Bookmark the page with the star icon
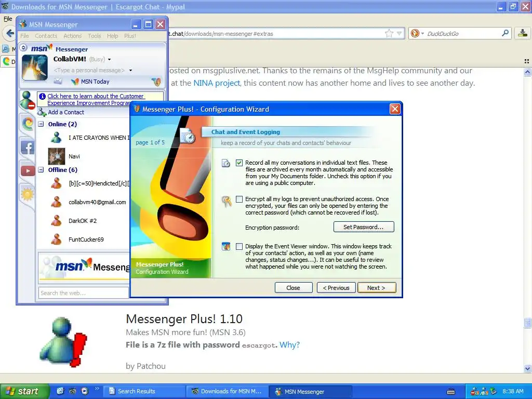532x399 pixels. 389,33
